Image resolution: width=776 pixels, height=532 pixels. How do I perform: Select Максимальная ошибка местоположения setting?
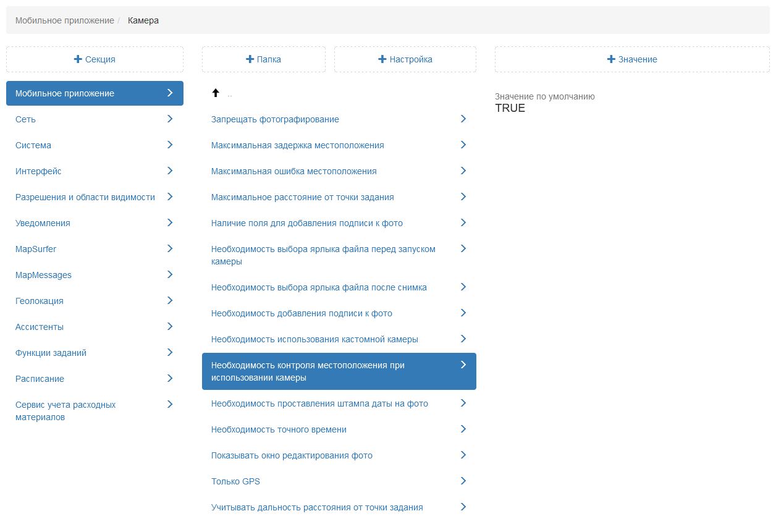click(x=339, y=171)
